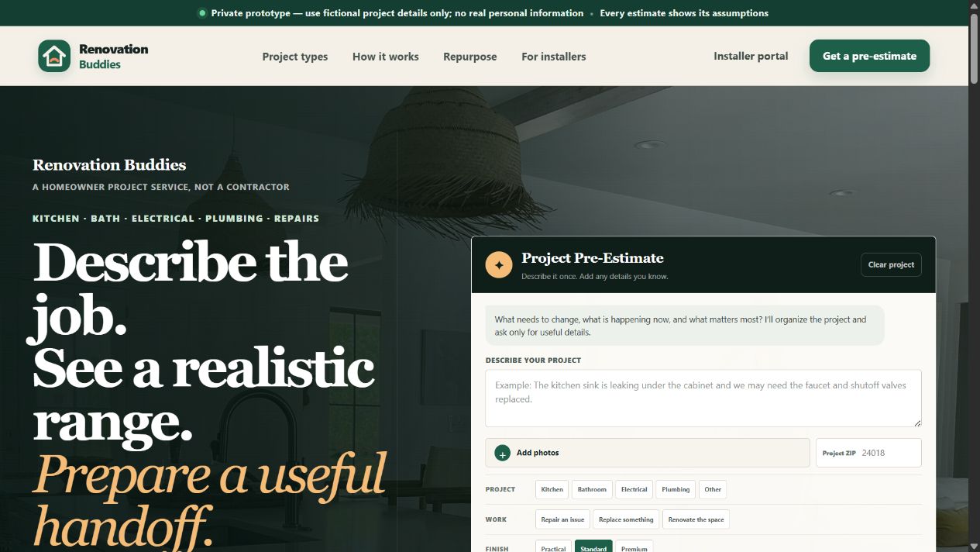
Task: Select Plumbing project chip
Action: [x=676, y=489]
